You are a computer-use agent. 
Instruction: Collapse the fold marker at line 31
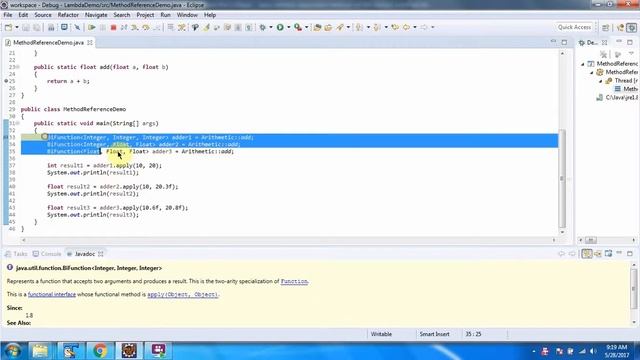pyautogui.click(x=18, y=123)
